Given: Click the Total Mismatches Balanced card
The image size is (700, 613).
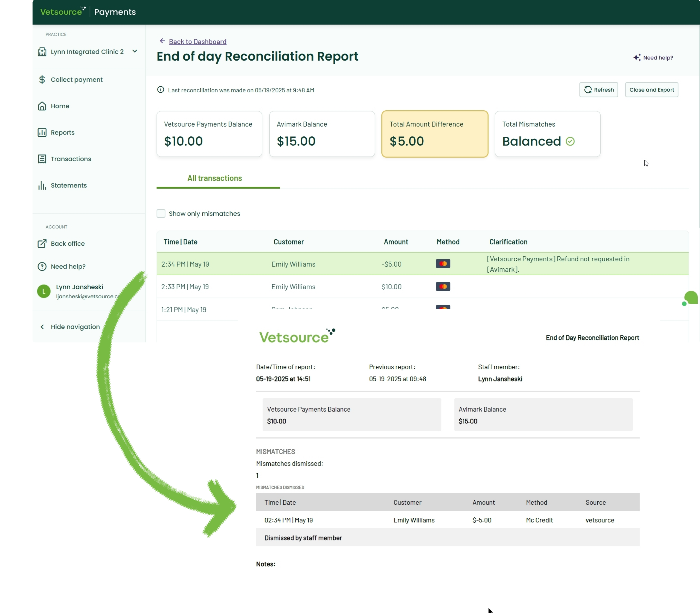Looking at the screenshot, I should [548, 134].
